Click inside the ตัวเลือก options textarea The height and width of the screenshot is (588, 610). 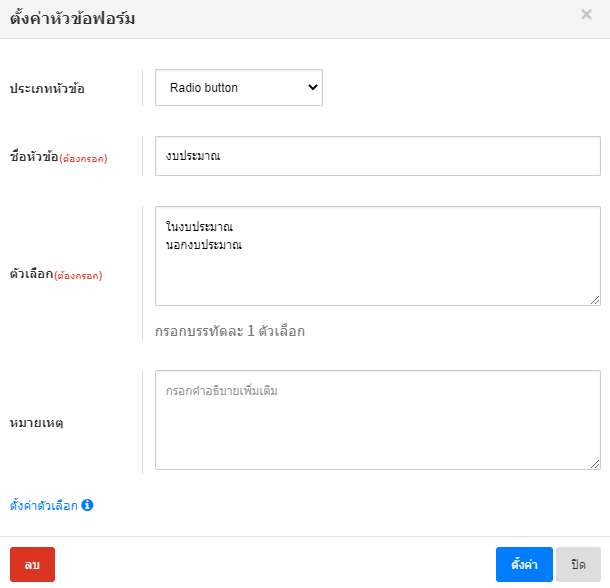[x=378, y=275]
